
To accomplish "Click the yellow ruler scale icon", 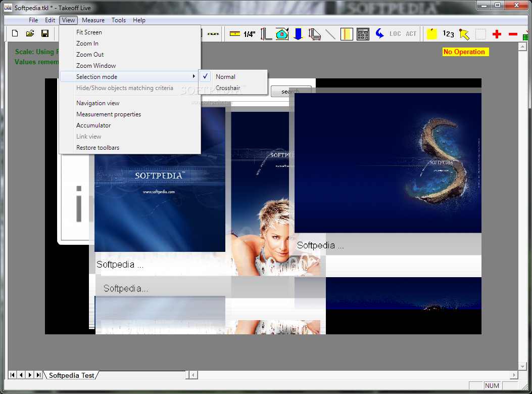I will 235,33.
